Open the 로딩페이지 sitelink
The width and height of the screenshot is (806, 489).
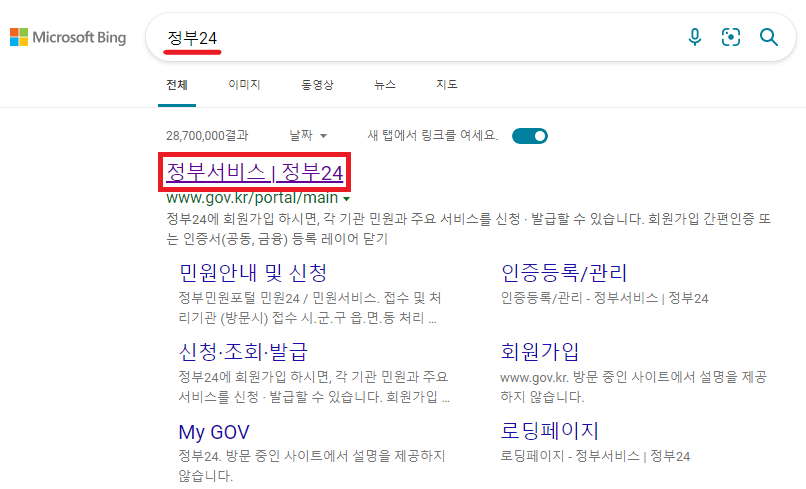(x=549, y=431)
